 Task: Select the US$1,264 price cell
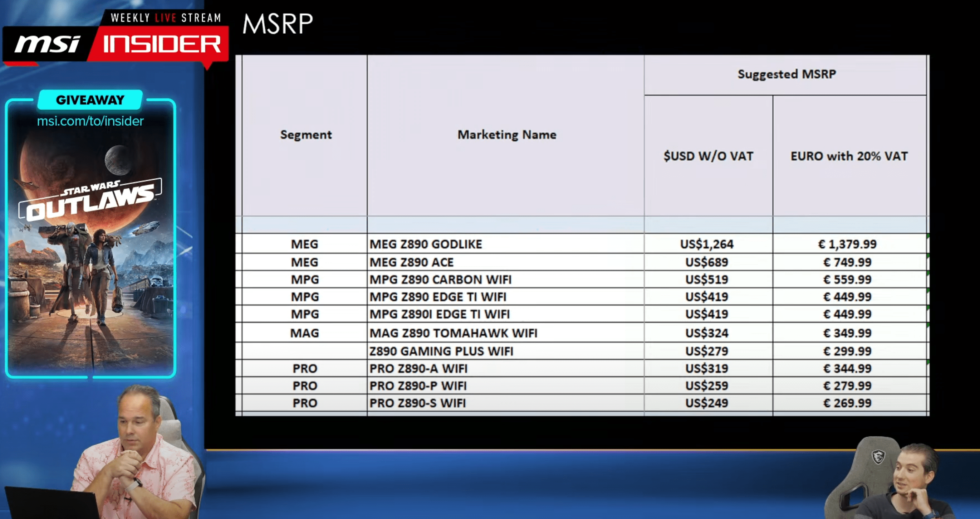[709, 244]
